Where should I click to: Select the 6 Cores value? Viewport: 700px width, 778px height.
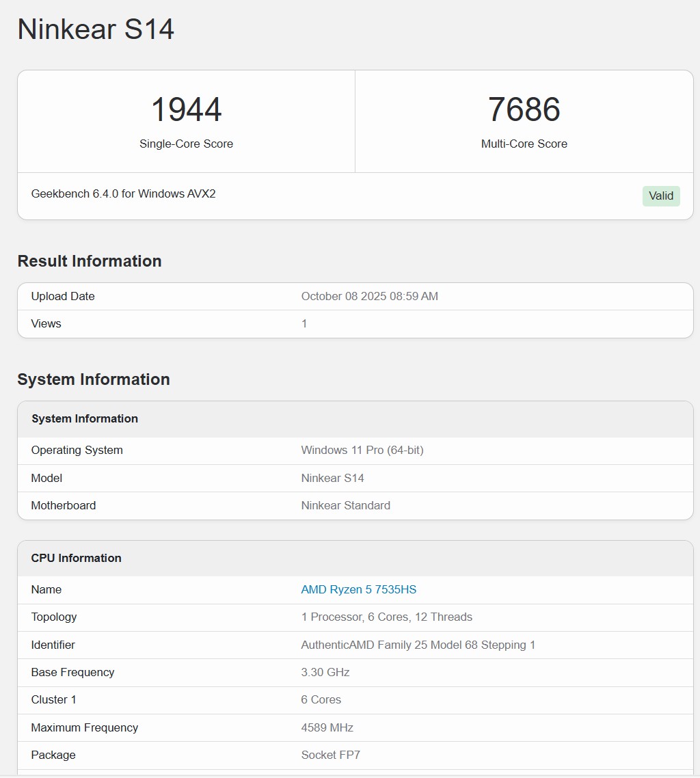click(321, 699)
